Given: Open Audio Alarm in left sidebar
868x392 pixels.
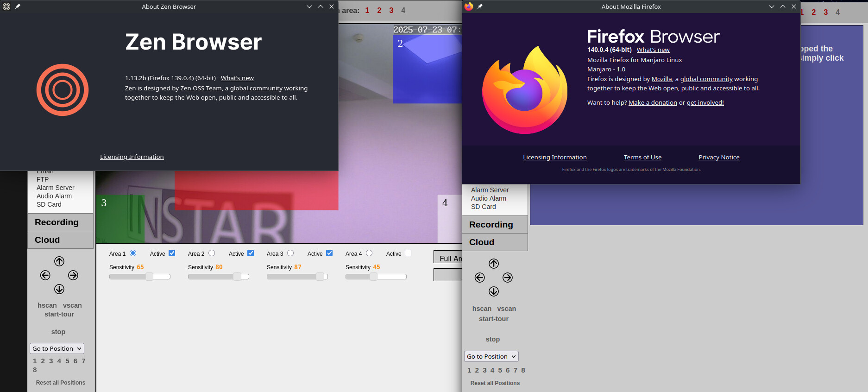Looking at the screenshot, I should click(54, 196).
